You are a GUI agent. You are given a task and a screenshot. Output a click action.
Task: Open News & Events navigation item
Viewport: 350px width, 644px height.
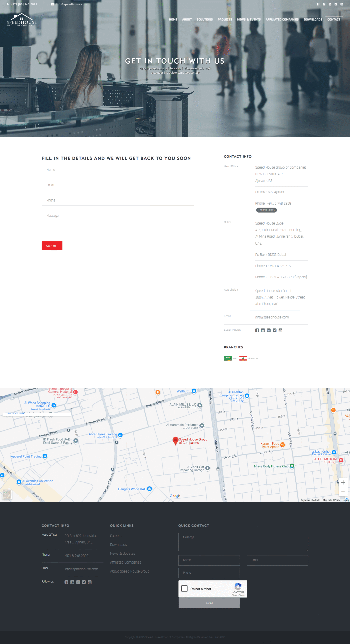(x=249, y=20)
